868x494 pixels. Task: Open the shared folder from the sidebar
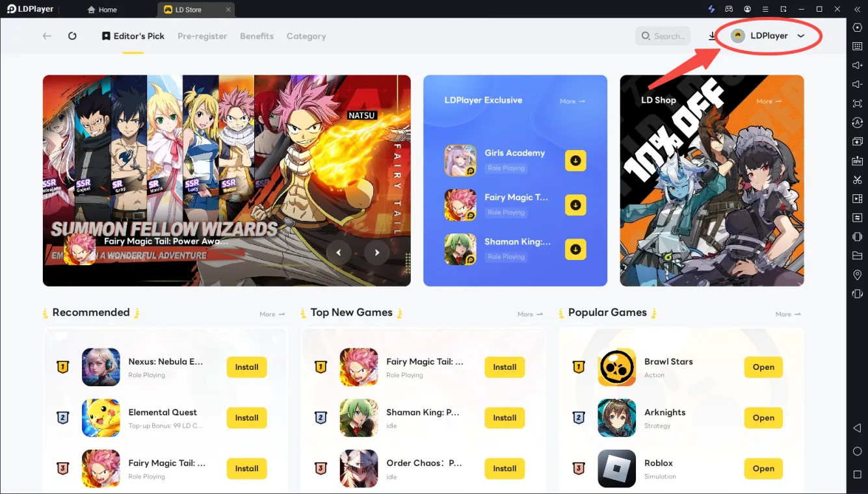click(x=857, y=255)
